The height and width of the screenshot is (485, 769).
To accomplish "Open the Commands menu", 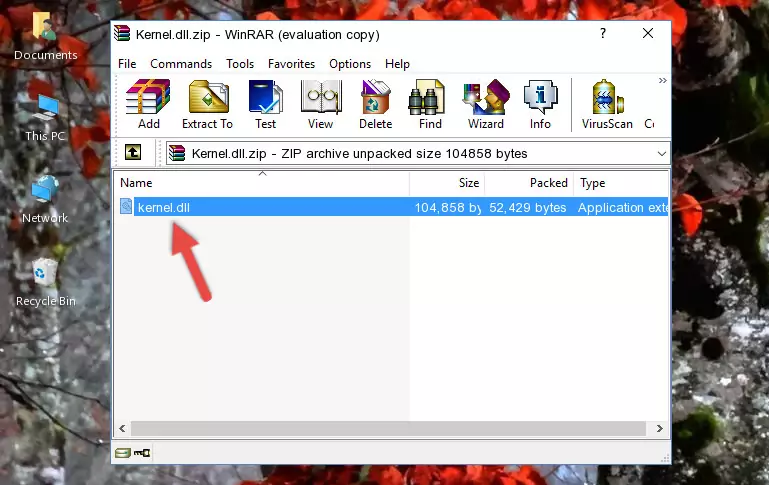I will 181,64.
